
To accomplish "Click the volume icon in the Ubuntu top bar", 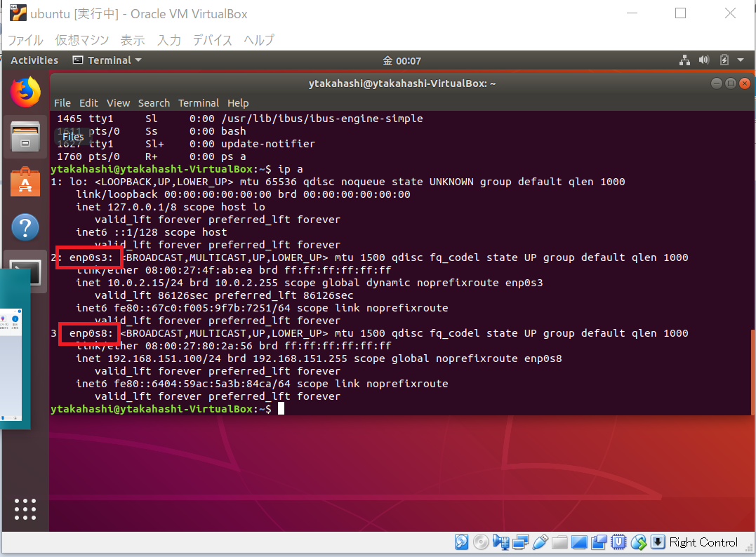I will coord(704,60).
